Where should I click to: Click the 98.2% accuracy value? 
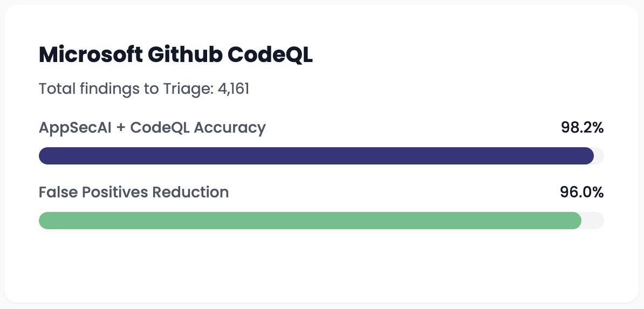click(x=583, y=128)
